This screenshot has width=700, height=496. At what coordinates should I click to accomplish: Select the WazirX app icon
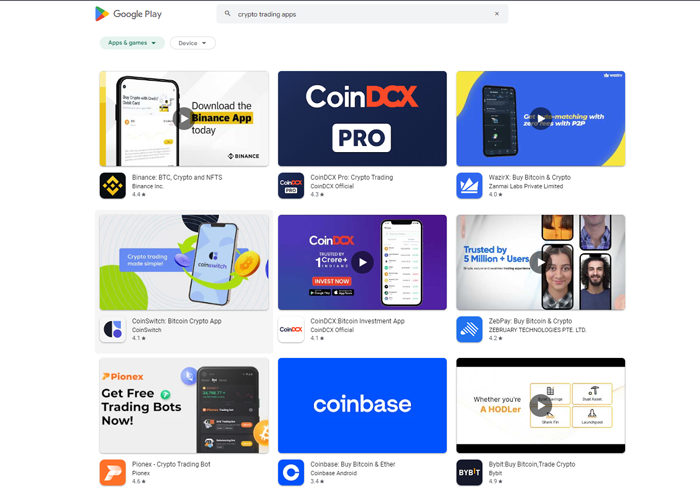pyautogui.click(x=469, y=186)
